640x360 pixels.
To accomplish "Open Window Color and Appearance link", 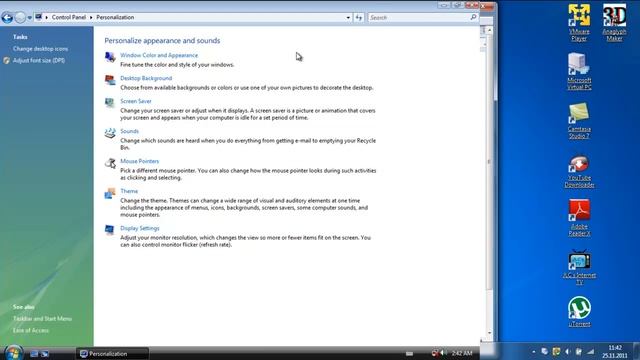I will 159,55.
